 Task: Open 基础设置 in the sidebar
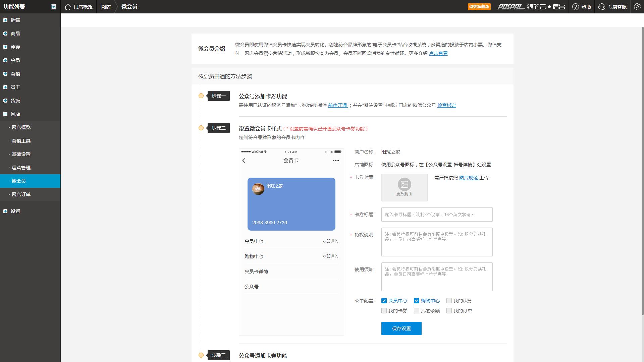30,154
